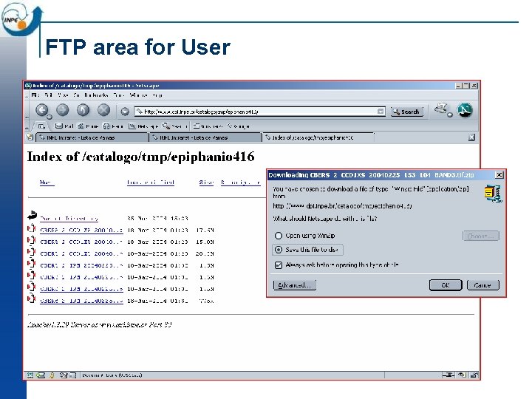Open the View menu
This screenshot has width=532, height=399.
63,95
